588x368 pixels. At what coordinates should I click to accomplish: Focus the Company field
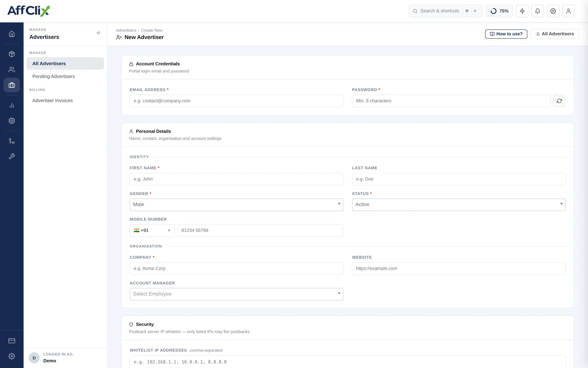[236, 269]
